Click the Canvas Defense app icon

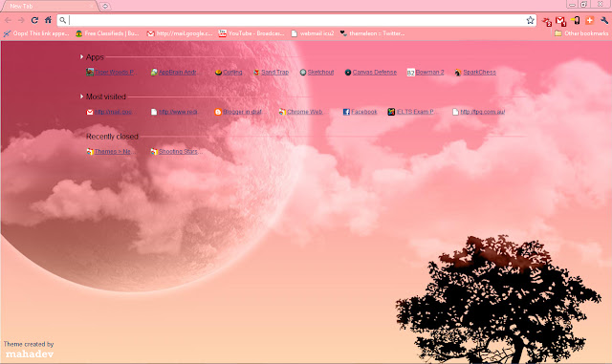pyautogui.click(x=348, y=73)
